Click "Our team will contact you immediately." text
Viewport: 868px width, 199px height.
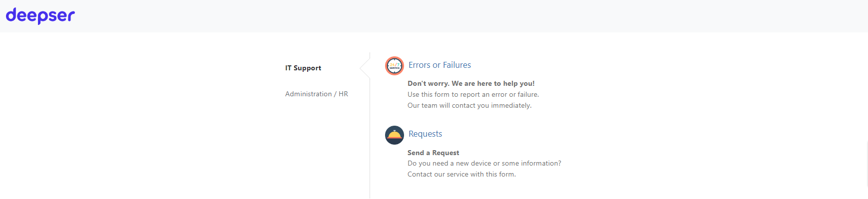point(469,105)
